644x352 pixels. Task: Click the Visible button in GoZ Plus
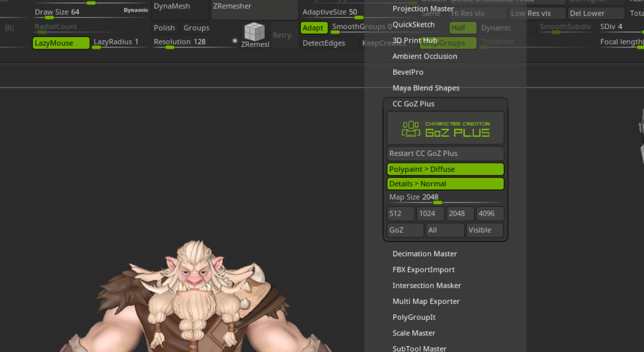[x=485, y=230]
